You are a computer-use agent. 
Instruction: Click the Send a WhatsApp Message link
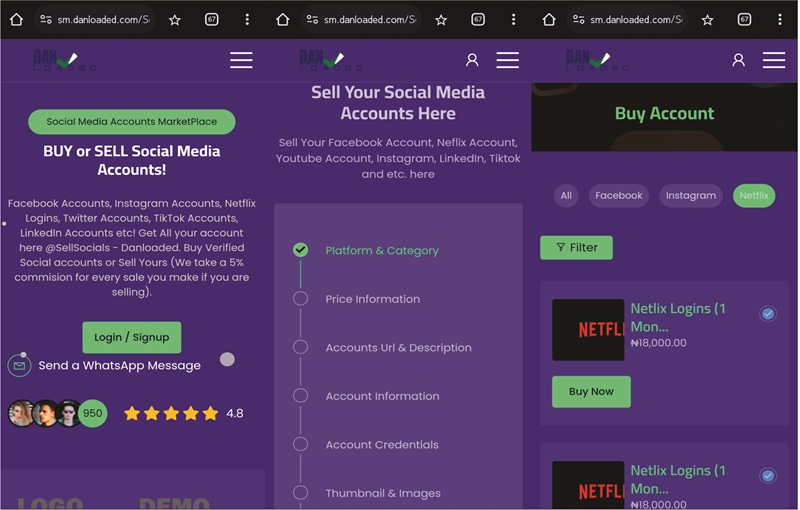coord(119,366)
